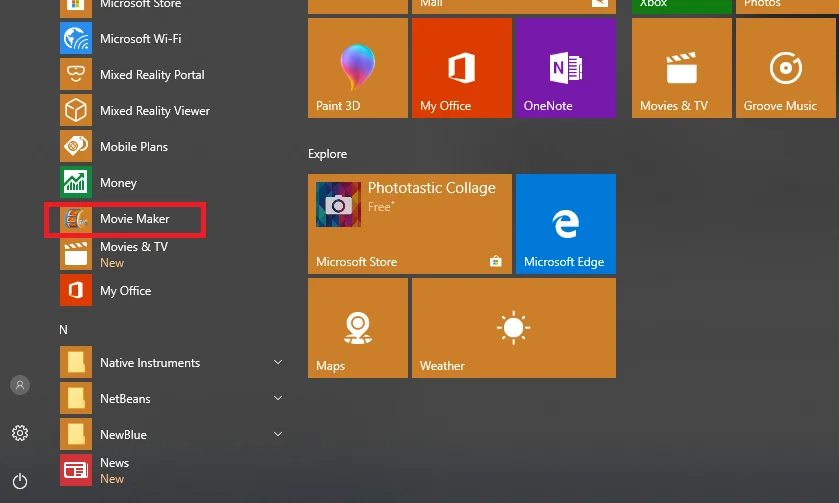Open the Maps tile
This screenshot has width=839, height=503.
pyautogui.click(x=357, y=328)
